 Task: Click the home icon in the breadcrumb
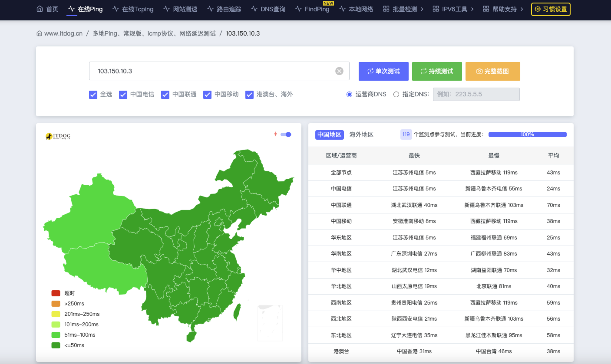coord(39,33)
